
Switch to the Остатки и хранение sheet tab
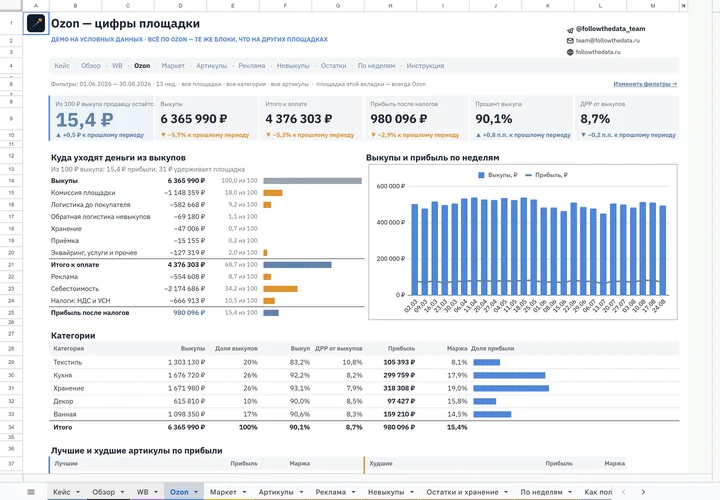(x=462, y=492)
